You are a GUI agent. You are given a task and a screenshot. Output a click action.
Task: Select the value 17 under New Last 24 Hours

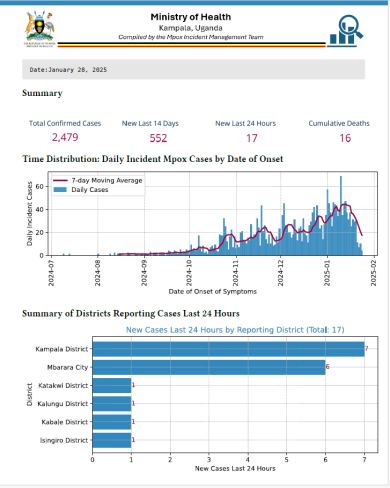(252, 138)
